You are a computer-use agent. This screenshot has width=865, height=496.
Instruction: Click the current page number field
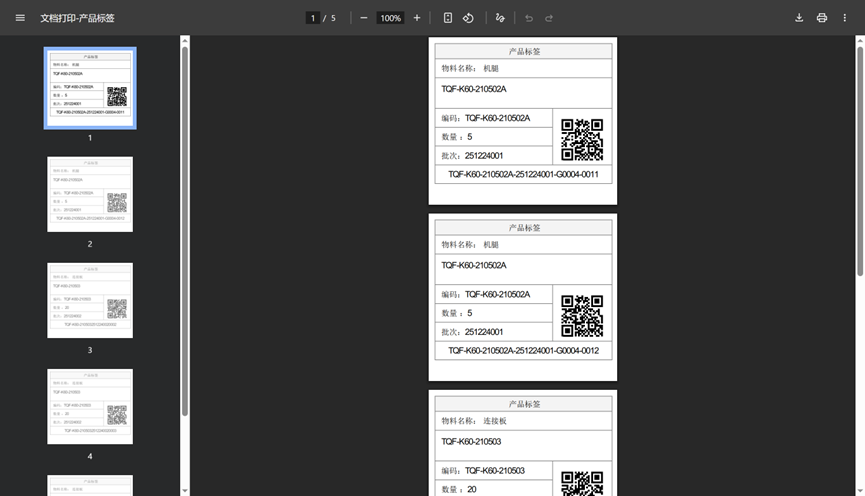coord(313,18)
